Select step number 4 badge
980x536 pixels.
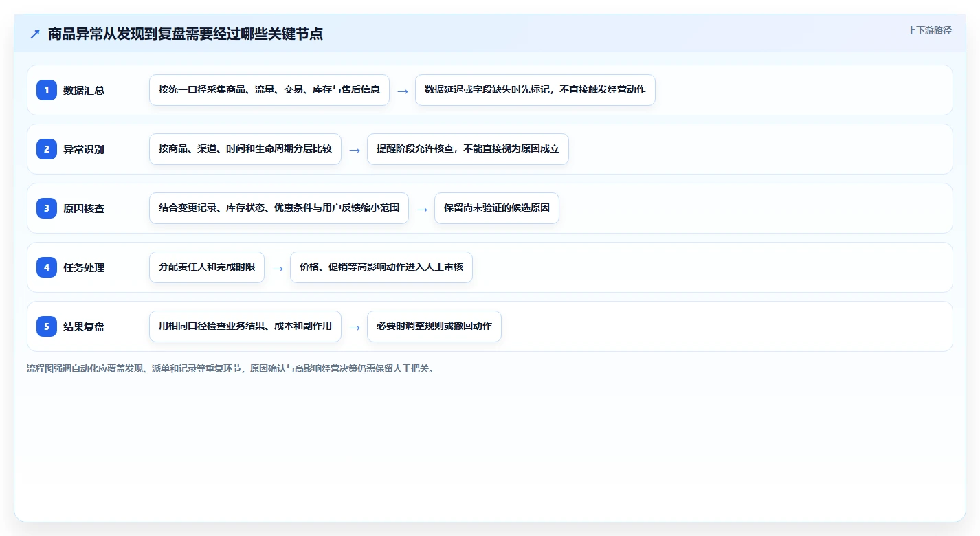coord(47,267)
